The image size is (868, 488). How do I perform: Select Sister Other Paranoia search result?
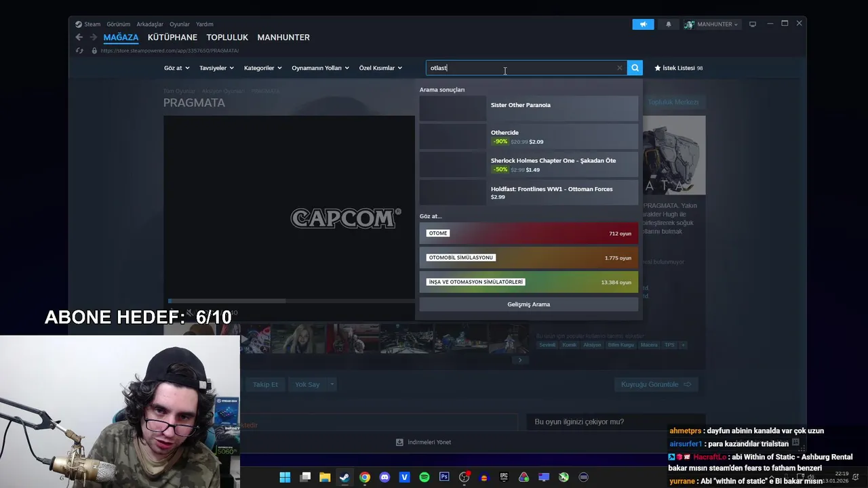[x=529, y=108]
